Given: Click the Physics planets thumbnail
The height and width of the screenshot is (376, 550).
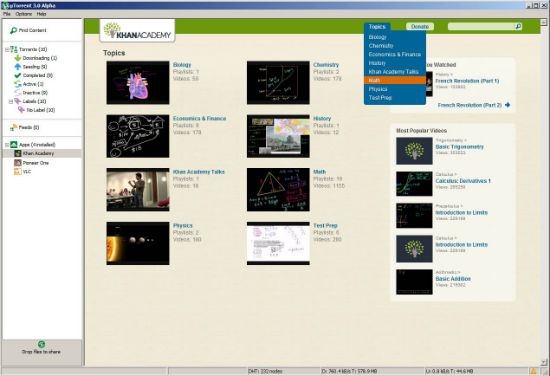Looking at the screenshot, I should (138, 243).
